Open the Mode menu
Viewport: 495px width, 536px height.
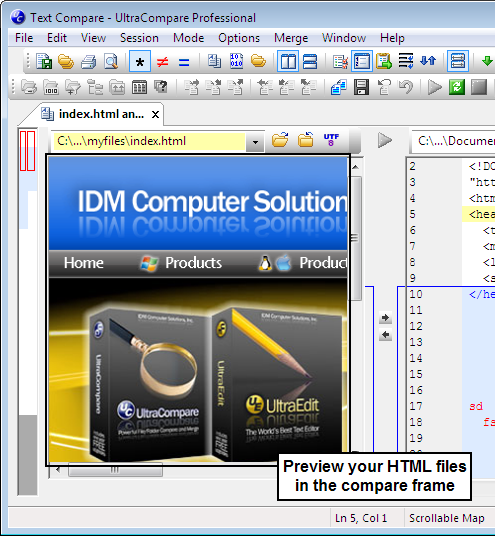[188, 38]
